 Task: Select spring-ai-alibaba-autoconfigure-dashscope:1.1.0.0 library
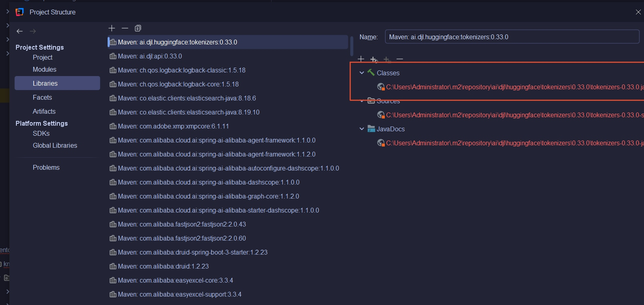point(228,168)
